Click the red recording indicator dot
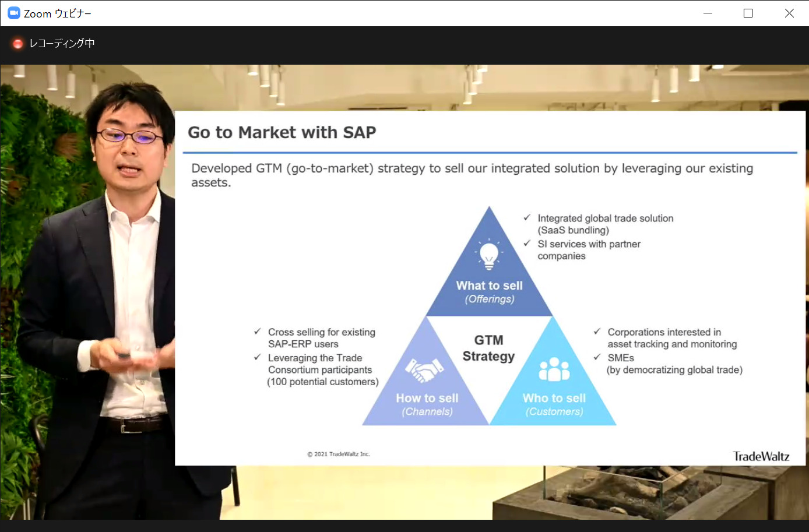Image resolution: width=809 pixels, height=532 pixels. point(17,44)
